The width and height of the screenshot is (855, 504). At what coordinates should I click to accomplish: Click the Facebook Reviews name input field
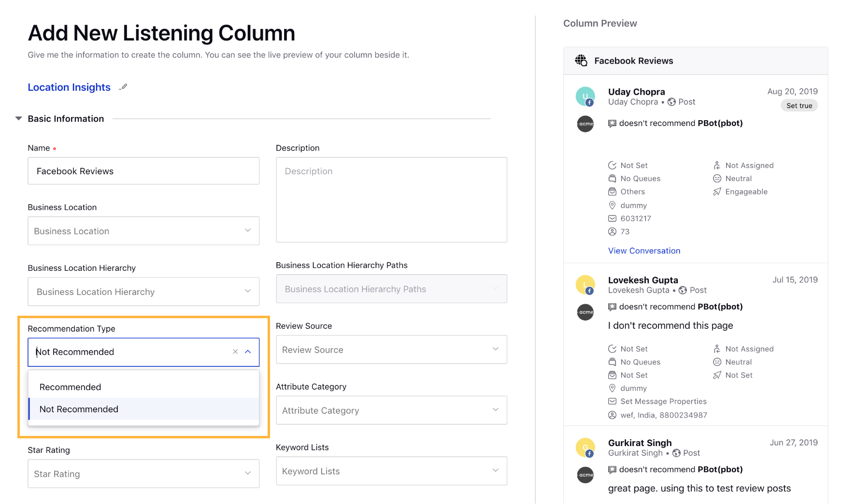[143, 171]
